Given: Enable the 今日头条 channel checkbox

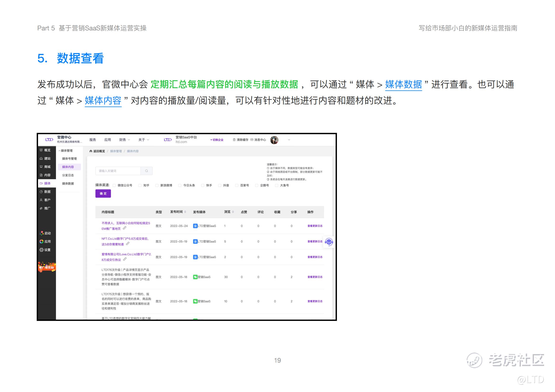Looking at the screenshot, I should point(180,185).
